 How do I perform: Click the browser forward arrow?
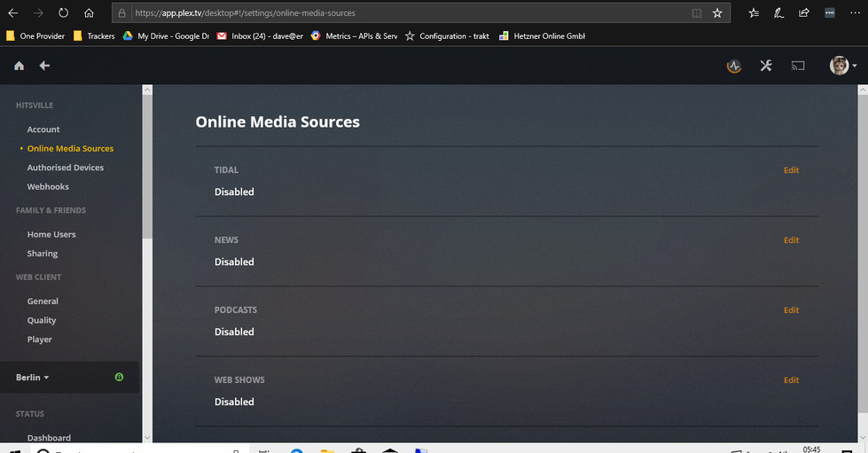pyautogui.click(x=38, y=12)
